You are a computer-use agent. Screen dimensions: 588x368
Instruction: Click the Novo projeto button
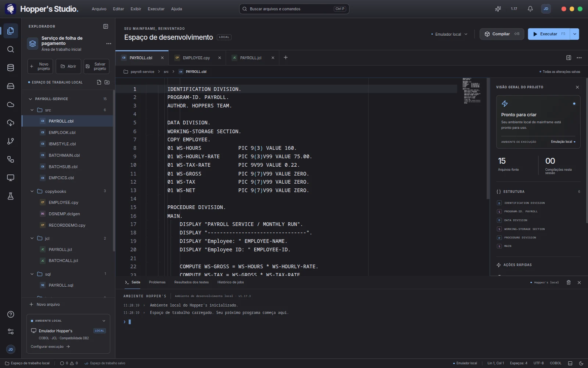pyautogui.click(x=40, y=66)
